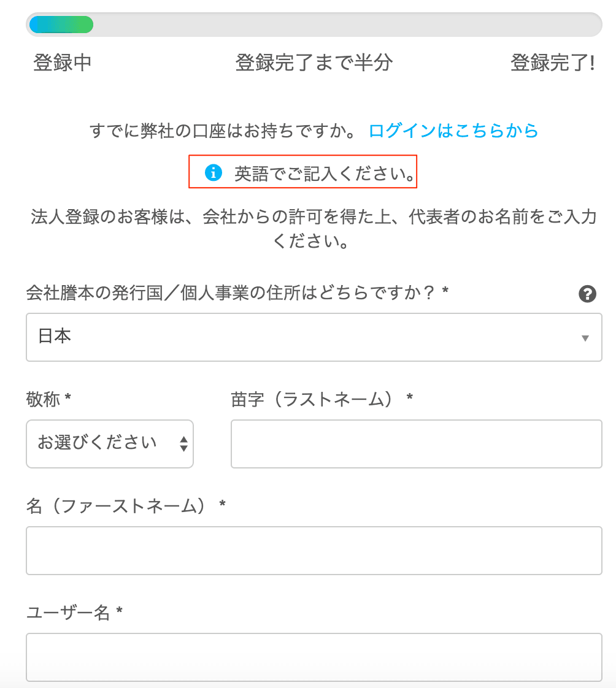
Task: Click the ユーザー名 field label
Action: click(68, 612)
